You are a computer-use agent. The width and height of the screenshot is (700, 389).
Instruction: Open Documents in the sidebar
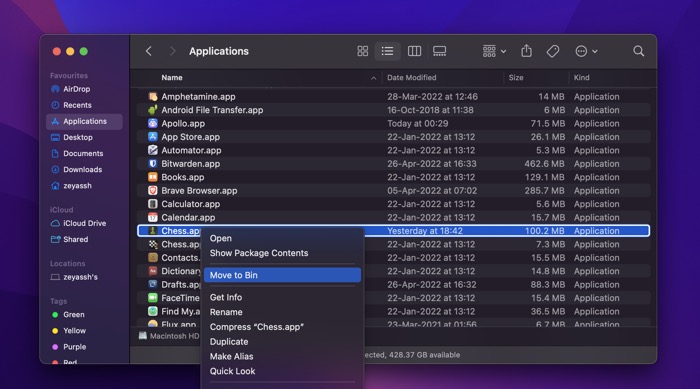click(x=83, y=153)
